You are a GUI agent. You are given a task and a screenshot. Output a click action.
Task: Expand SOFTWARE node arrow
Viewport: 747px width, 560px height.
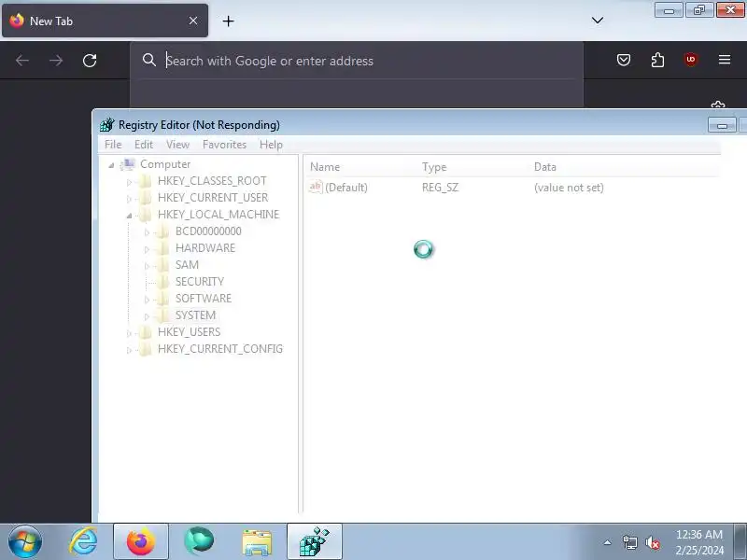point(147,300)
